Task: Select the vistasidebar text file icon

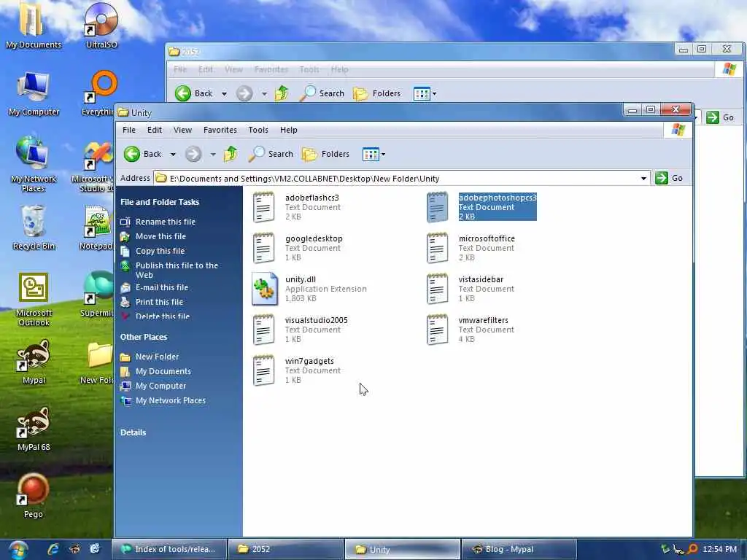Action: pyautogui.click(x=438, y=289)
